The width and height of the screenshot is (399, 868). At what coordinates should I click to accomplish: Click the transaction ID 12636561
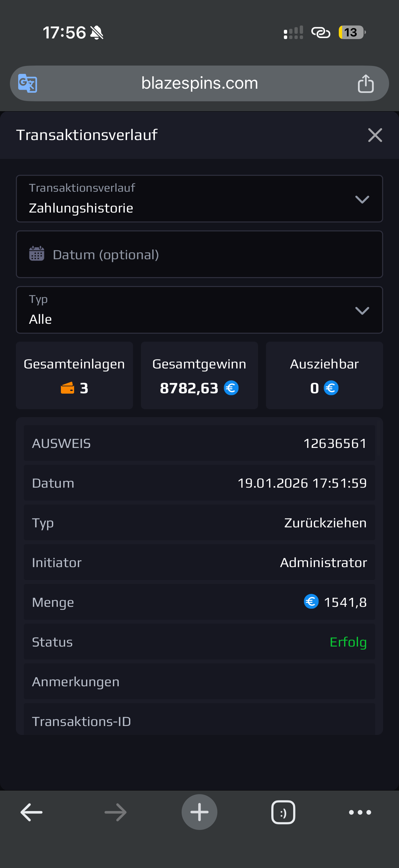tap(335, 444)
